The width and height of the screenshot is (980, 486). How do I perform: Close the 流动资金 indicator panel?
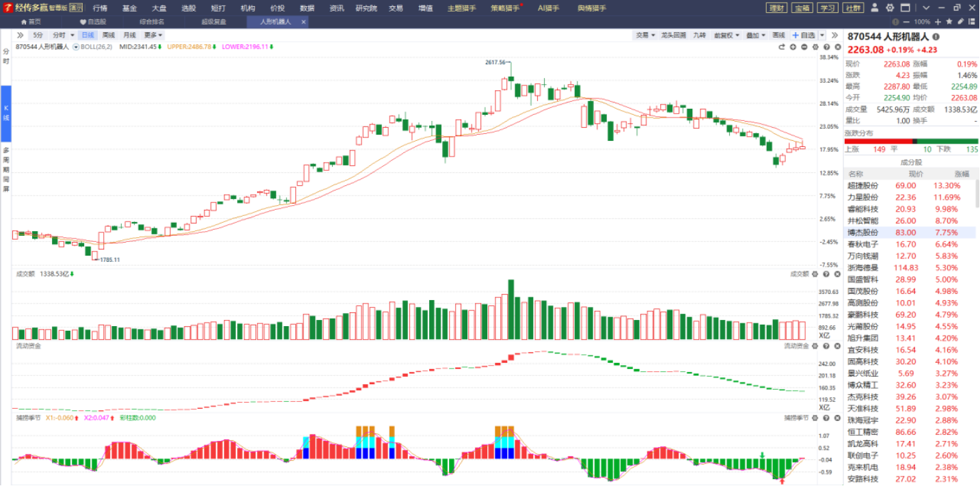[x=836, y=346]
